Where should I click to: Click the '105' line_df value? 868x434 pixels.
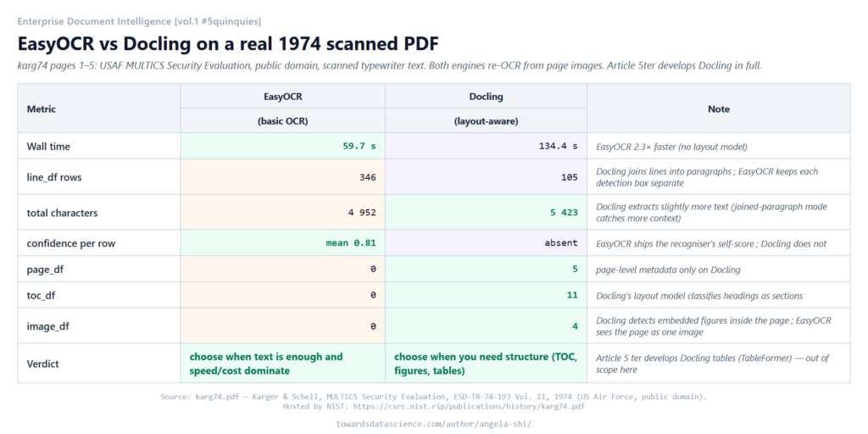point(570,177)
